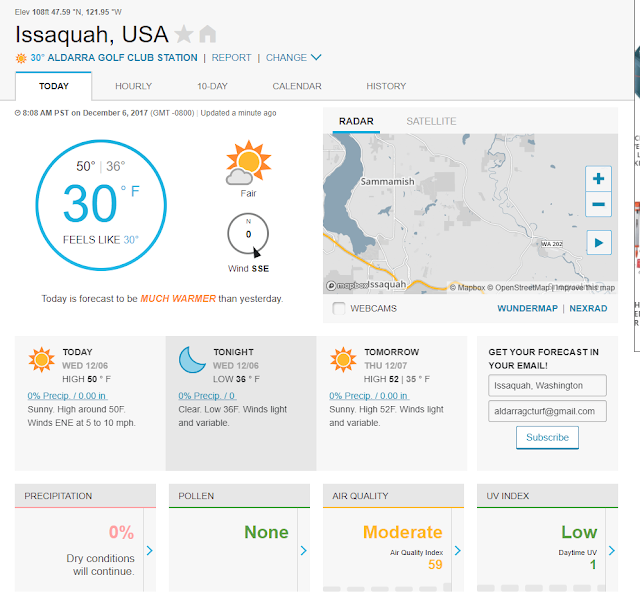
Task: Expand the Pollen card arrow
Action: click(x=304, y=550)
